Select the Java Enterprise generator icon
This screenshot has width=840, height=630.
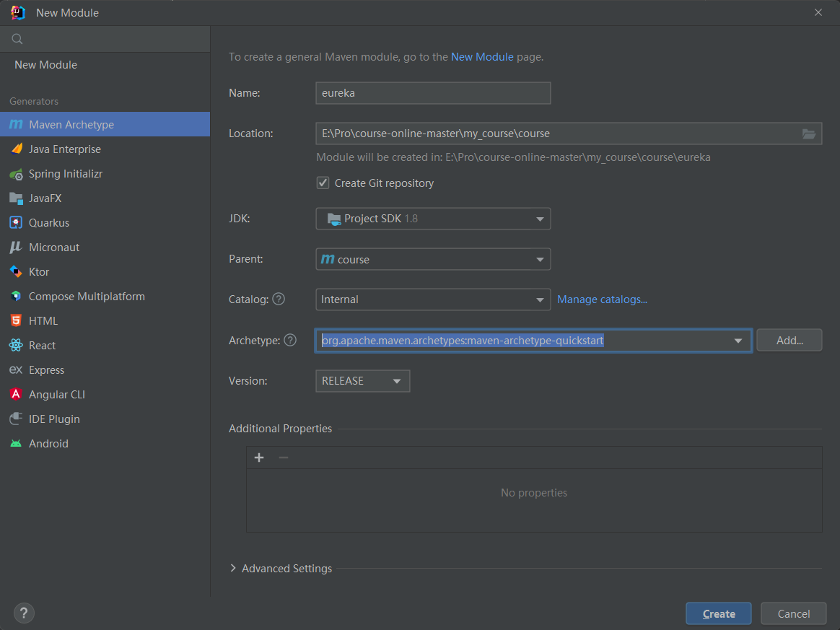click(16, 149)
